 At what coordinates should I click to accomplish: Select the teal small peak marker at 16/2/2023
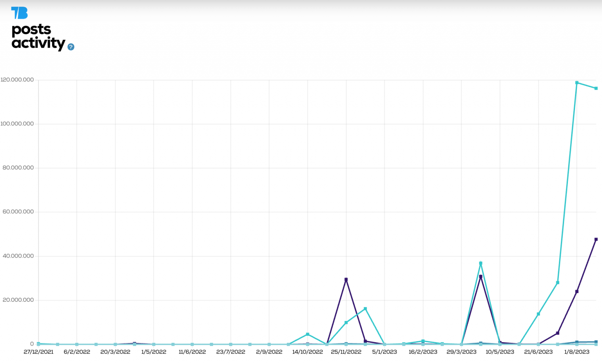pos(422,341)
